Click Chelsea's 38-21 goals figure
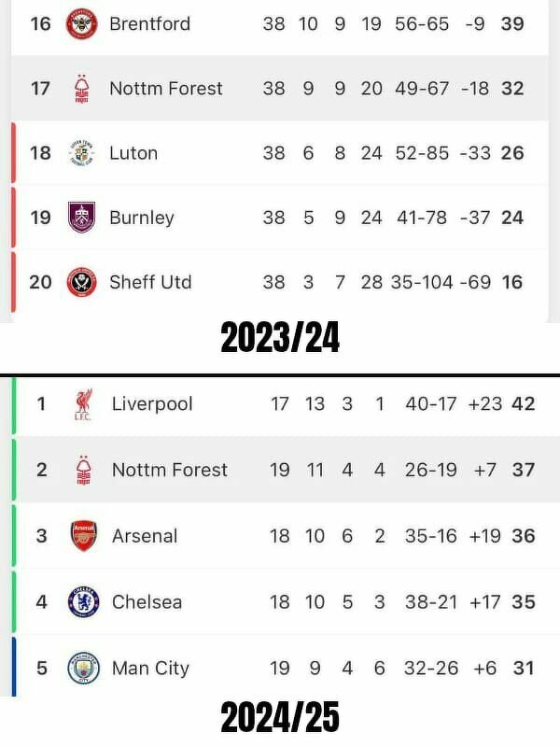 click(x=431, y=602)
